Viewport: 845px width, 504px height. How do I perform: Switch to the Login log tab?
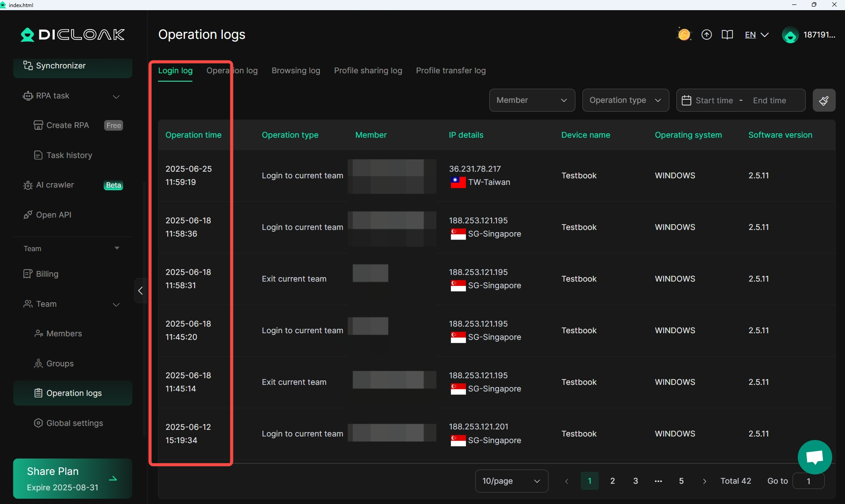175,71
